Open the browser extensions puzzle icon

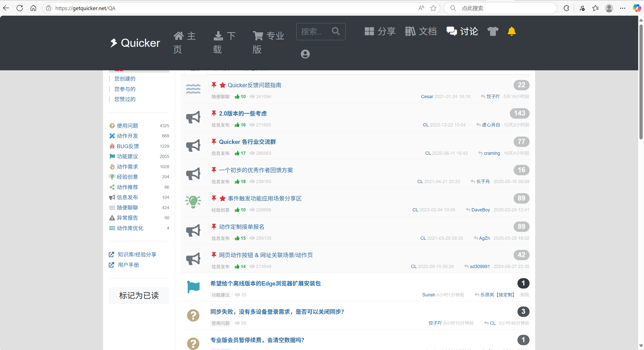point(566,8)
